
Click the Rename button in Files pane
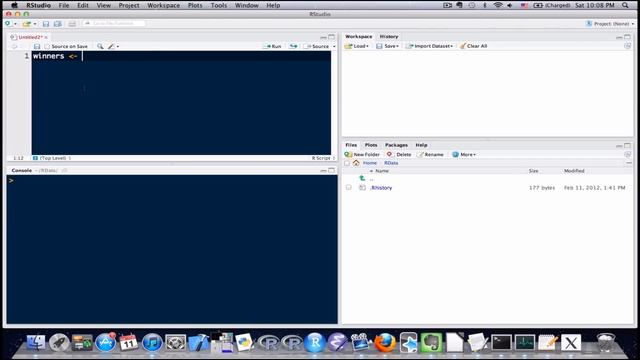(x=430, y=154)
